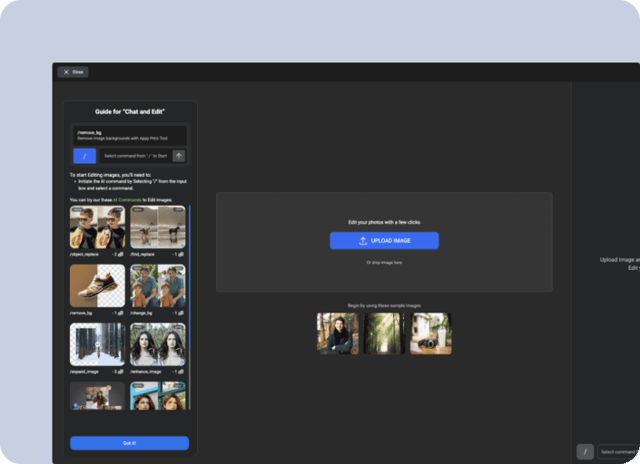Select the /remove_bg shoe example thumbnail
The height and width of the screenshot is (464, 640).
click(x=98, y=286)
